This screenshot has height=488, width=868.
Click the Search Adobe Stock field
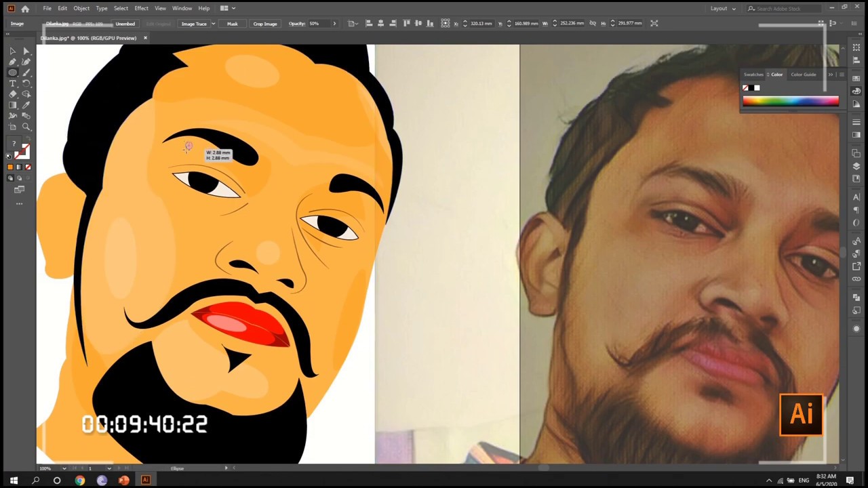coord(785,8)
